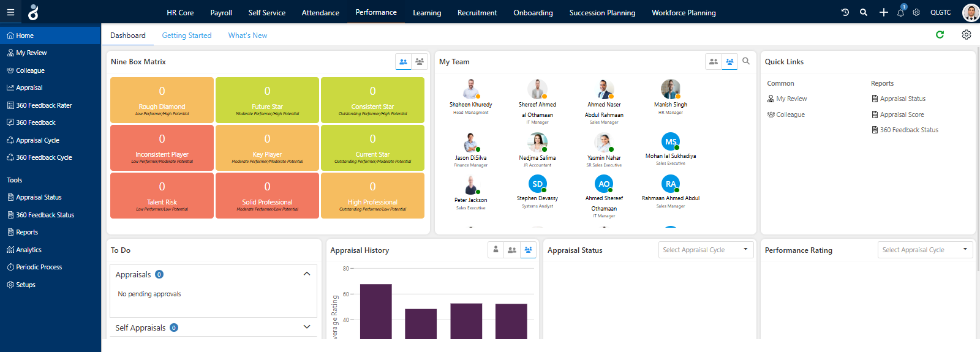Click the plus add icon in top bar
Viewport: 980px width, 352px height.
coord(883,12)
